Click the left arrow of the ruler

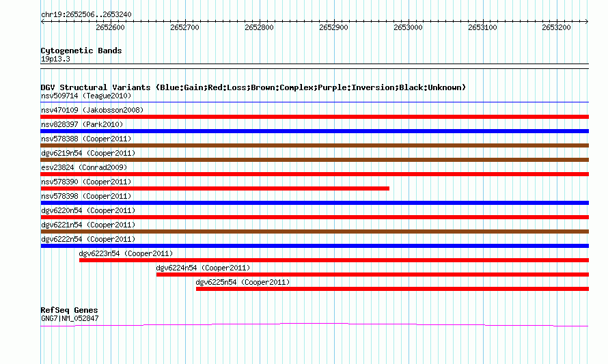click(x=42, y=22)
